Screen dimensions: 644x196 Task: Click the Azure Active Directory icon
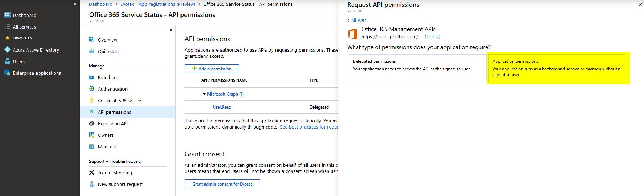[x=7, y=50]
